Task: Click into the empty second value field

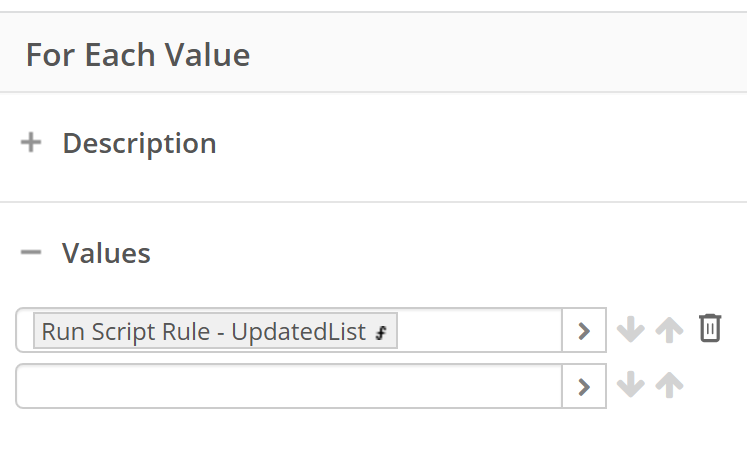Action: coord(289,386)
